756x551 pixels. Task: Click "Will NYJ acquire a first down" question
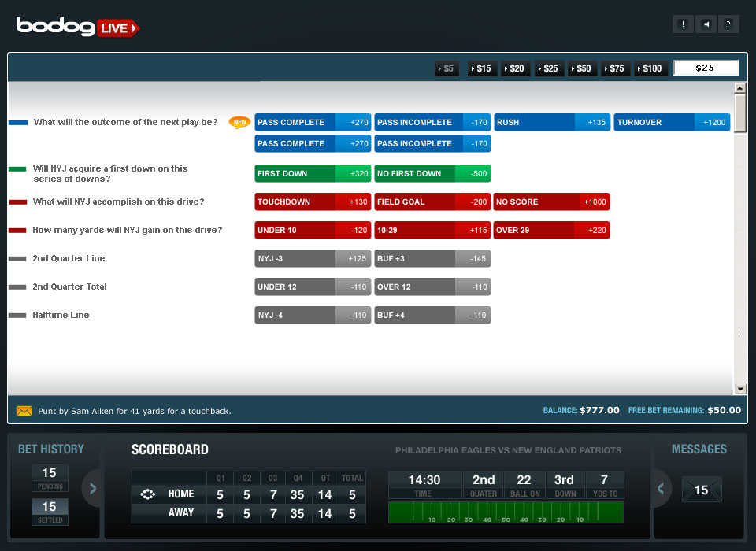point(110,173)
